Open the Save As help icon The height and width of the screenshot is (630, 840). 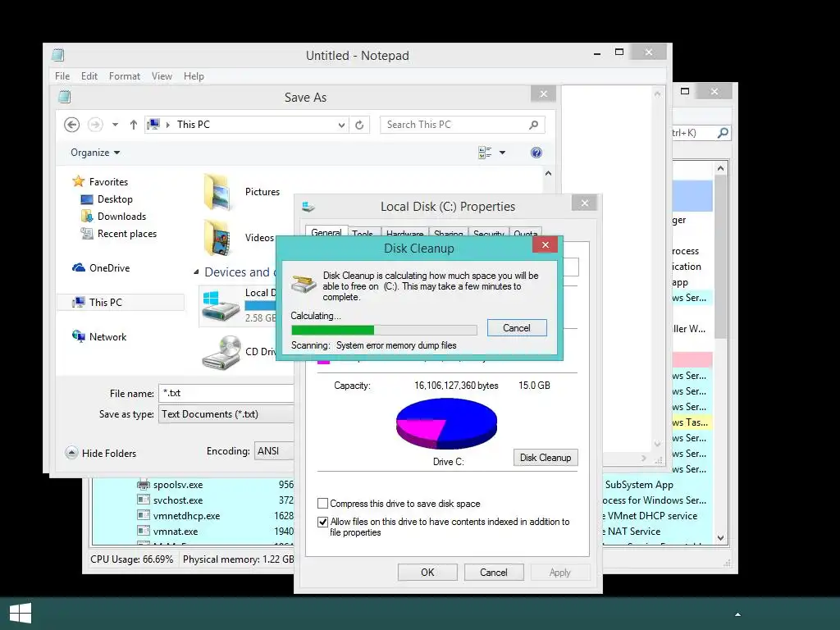tap(536, 153)
